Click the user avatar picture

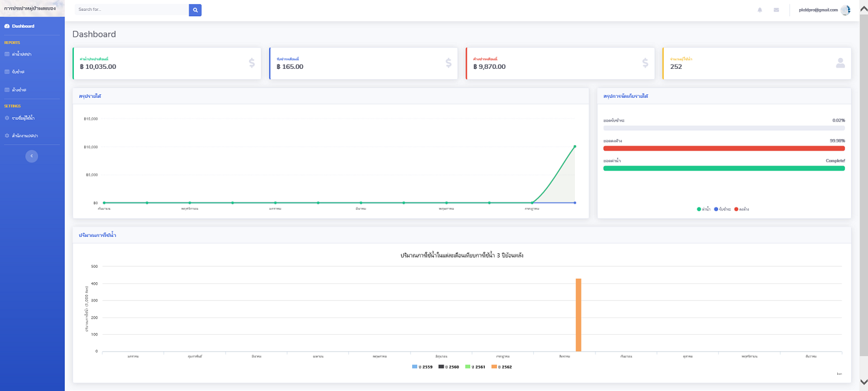(x=845, y=10)
